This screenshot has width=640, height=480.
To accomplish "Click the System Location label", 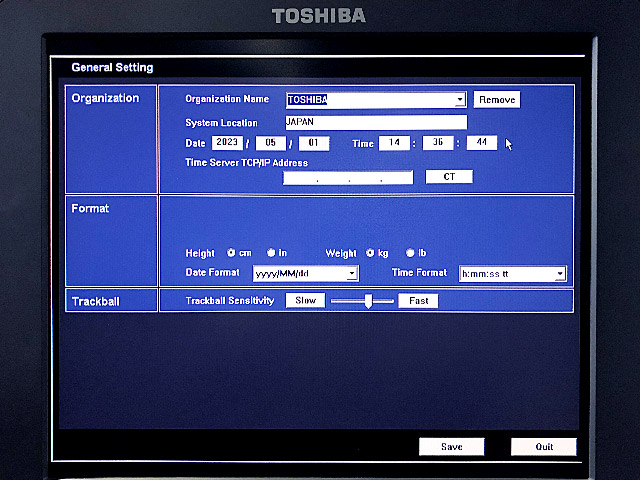I will click(222, 123).
